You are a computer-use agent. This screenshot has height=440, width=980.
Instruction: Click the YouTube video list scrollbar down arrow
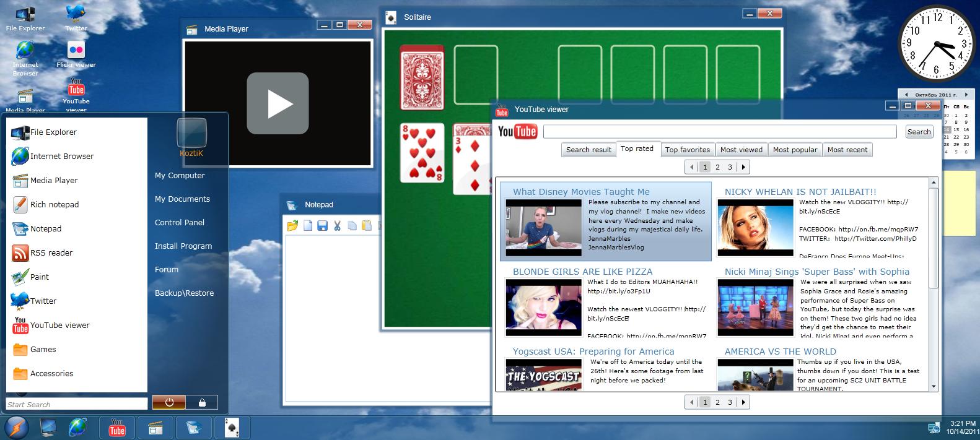[x=934, y=387]
